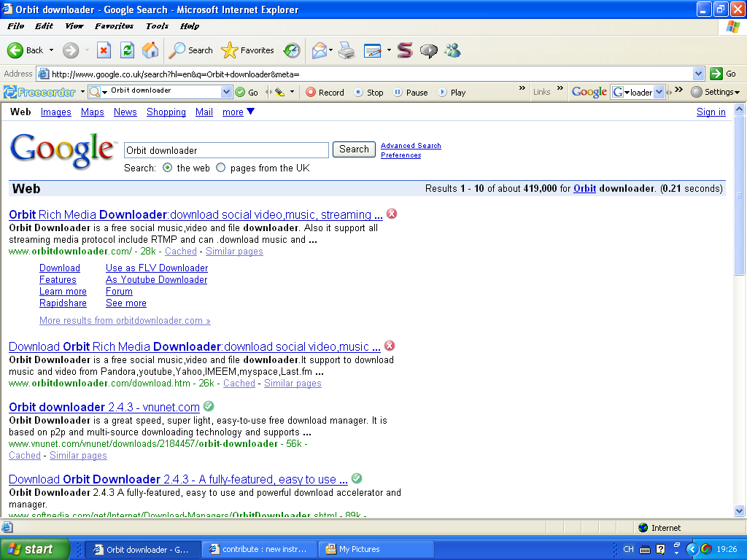The width and height of the screenshot is (747, 560).
Task: Go to the Home page icon
Action: [150, 50]
